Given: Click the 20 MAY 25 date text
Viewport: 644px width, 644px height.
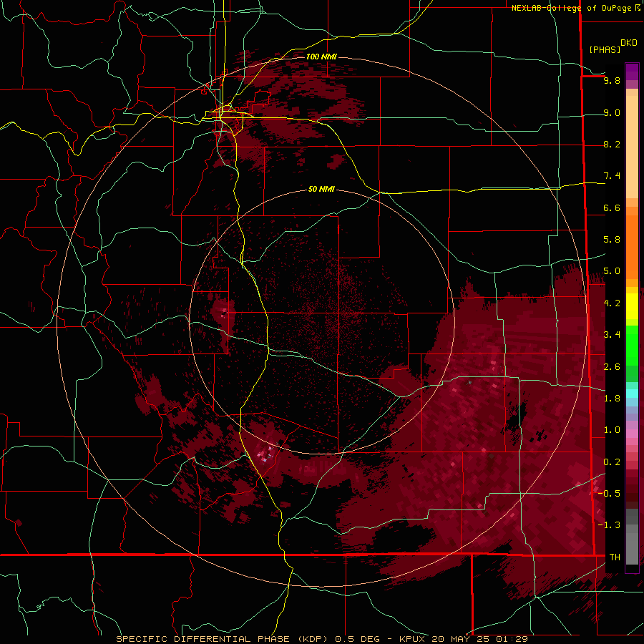Looking at the screenshot, I should (x=460, y=639).
